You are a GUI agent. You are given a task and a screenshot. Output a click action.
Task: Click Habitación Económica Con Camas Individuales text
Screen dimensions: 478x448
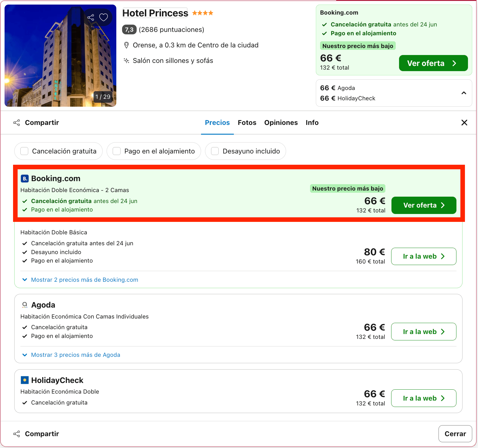tap(84, 316)
